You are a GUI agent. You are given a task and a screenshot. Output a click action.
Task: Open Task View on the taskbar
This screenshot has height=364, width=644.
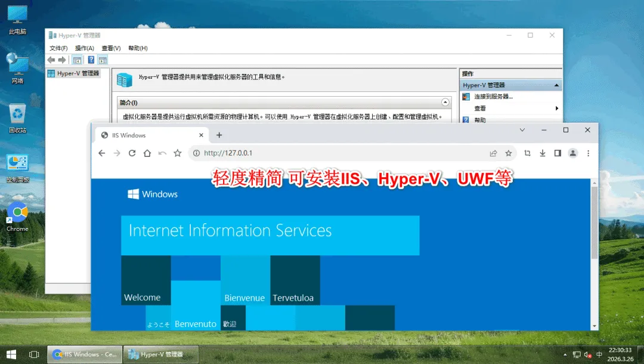pyautogui.click(x=34, y=354)
